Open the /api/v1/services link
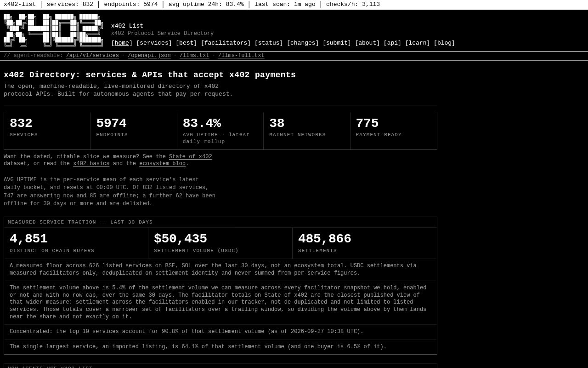Screen dimensions: 588x368 pos(92,56)
